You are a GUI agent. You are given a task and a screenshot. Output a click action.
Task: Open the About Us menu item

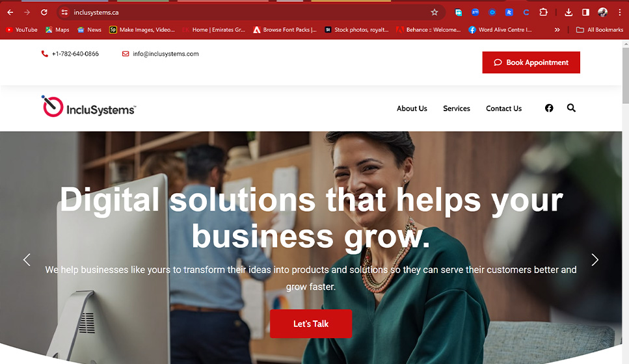tap(412, 109)
